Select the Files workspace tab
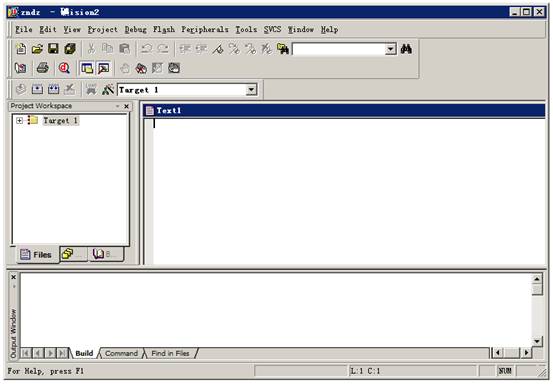 tap(36, 255)
